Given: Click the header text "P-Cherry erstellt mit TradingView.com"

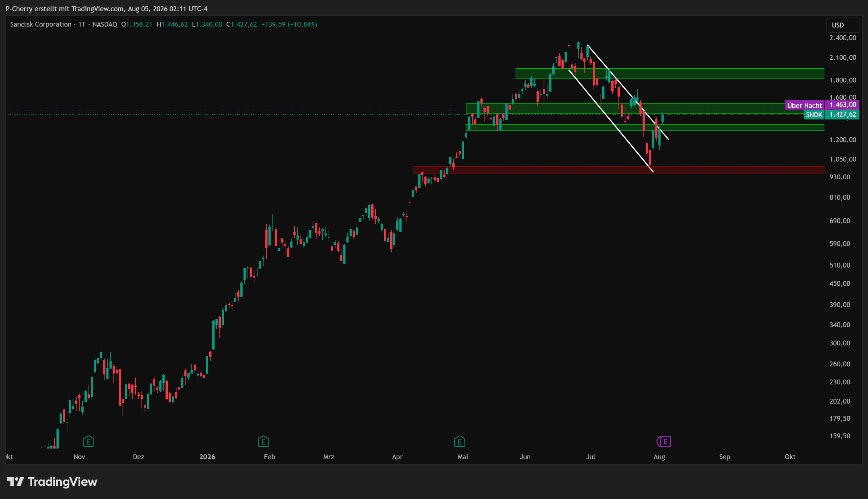Looking at the screenshot, I should coord(65,8).
